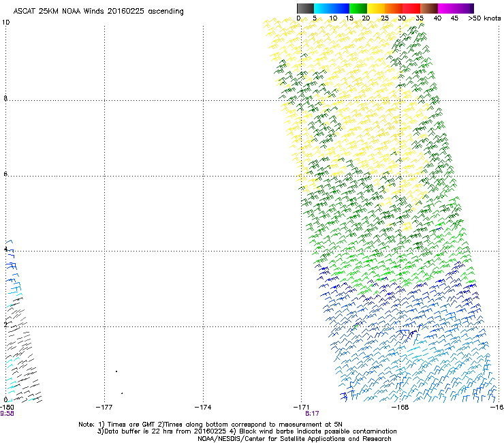The image size is (504, 443).
Task: Click the longitude '-168' axis label
Action: 400,408
